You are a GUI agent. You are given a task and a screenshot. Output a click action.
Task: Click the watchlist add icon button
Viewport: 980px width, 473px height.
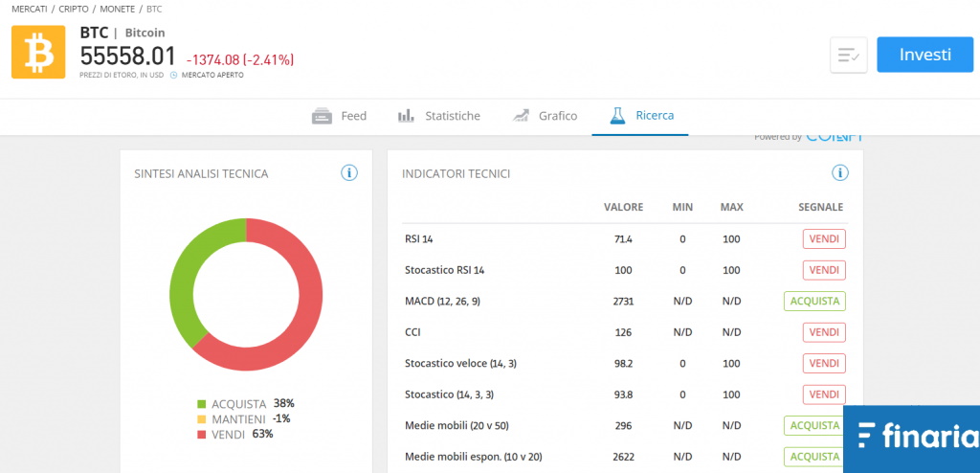pos(848,56)
